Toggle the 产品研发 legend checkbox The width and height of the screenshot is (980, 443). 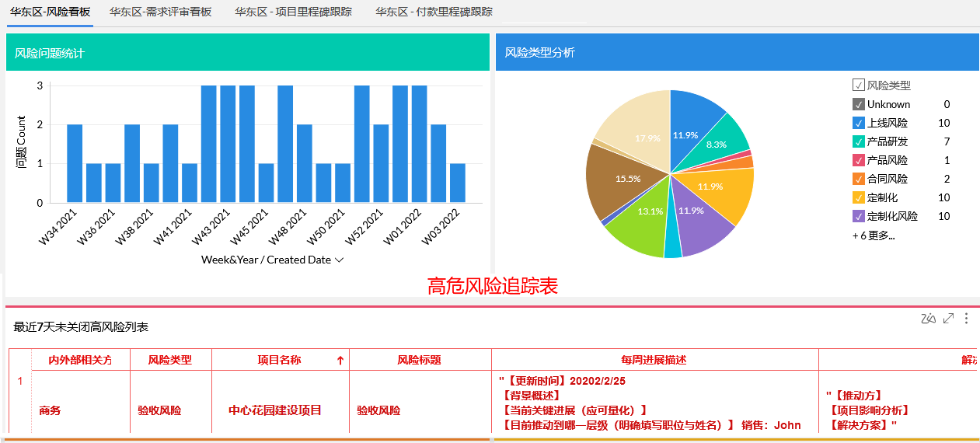pos(859,141)
